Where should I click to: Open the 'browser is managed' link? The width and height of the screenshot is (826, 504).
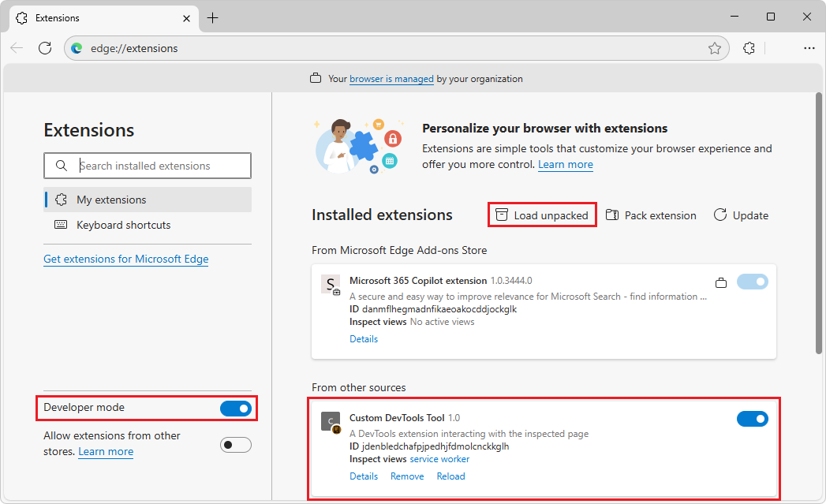click(391, 78)
